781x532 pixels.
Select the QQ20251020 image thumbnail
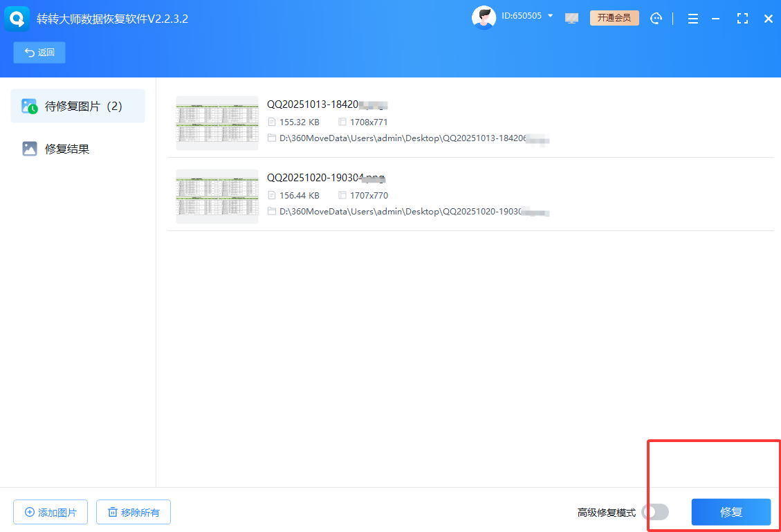tap(217, 196)
